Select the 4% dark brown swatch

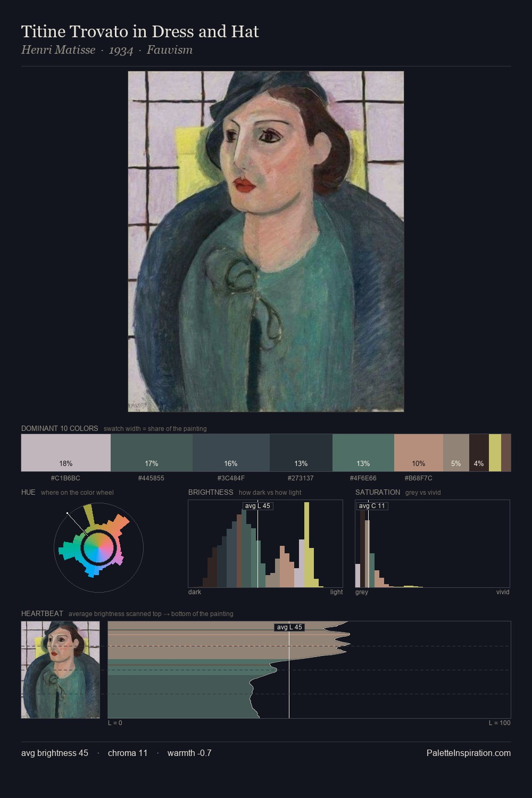point(479,453)
